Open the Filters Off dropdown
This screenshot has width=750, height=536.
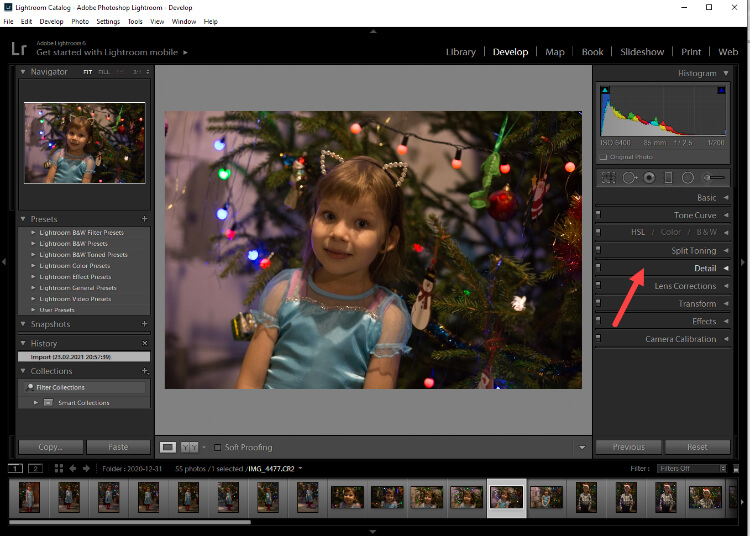[x=692, y=469]
